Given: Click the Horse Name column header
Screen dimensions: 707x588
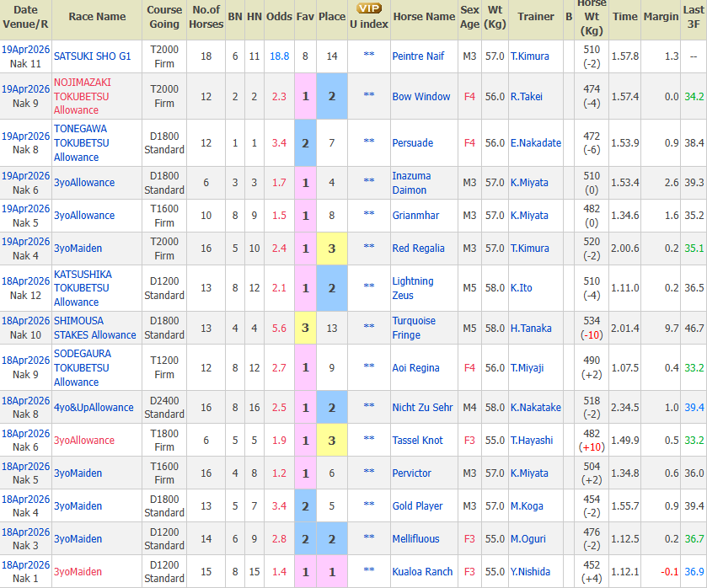Looking at the screenshot, I should coord(424,17).
